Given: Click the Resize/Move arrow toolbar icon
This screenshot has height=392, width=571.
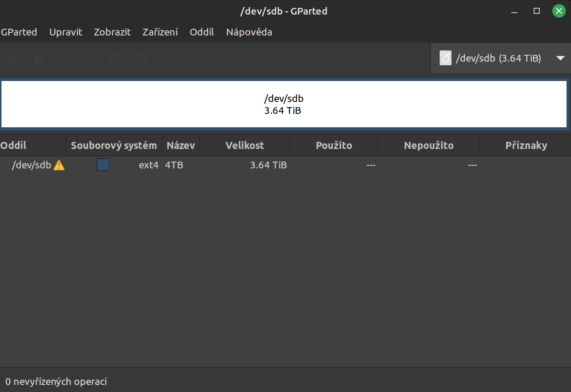Looking at the screenshot, I should pyautogui.click(x=77, y=58).
